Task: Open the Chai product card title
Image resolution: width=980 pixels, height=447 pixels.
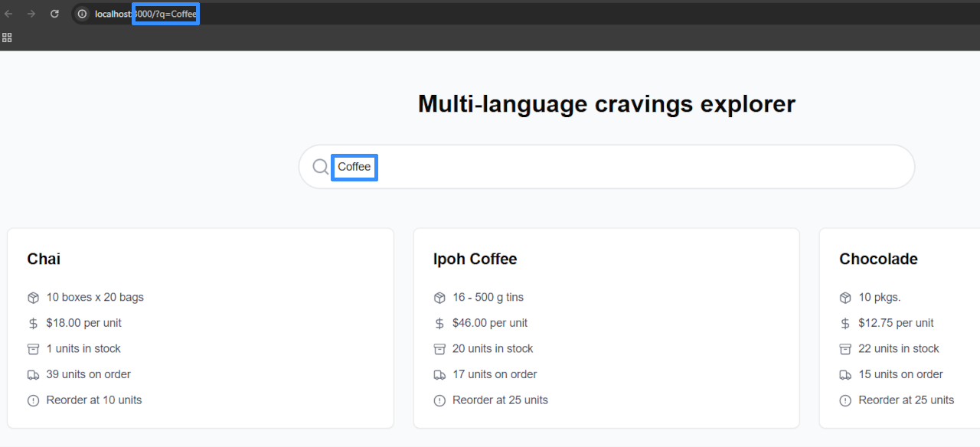Action: pyautogui.click(x=44, y=259)
